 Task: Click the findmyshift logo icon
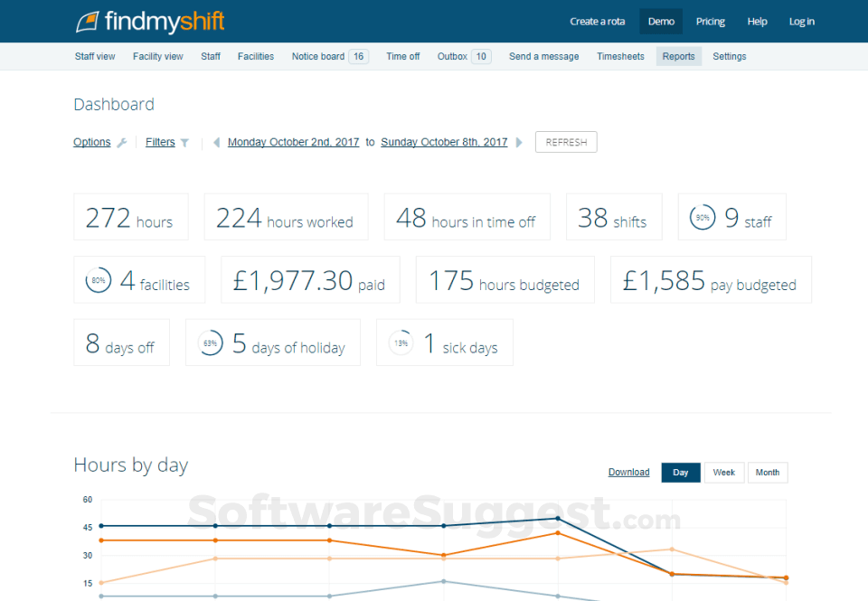pyautogui.click(x=88, y=21)
